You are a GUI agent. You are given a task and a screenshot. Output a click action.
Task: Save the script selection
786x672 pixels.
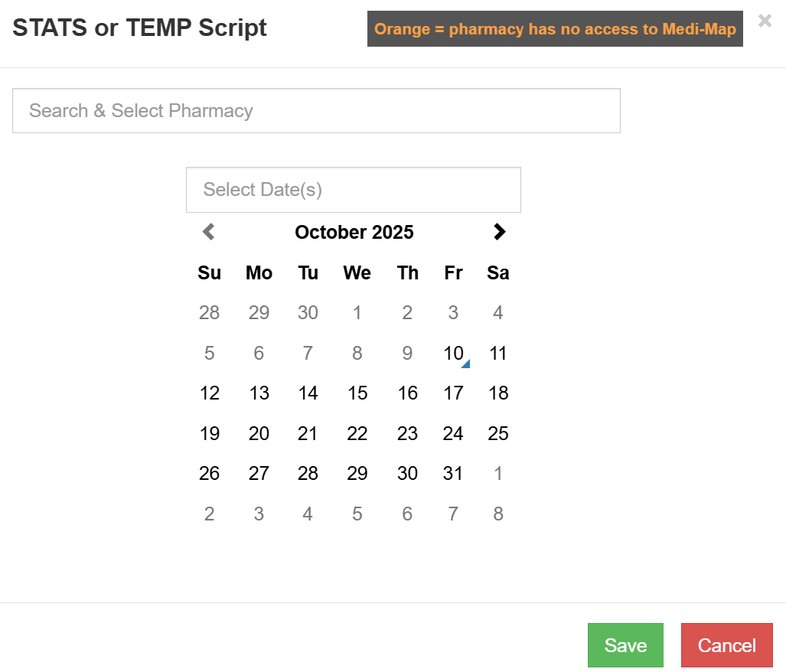[625, 645]
